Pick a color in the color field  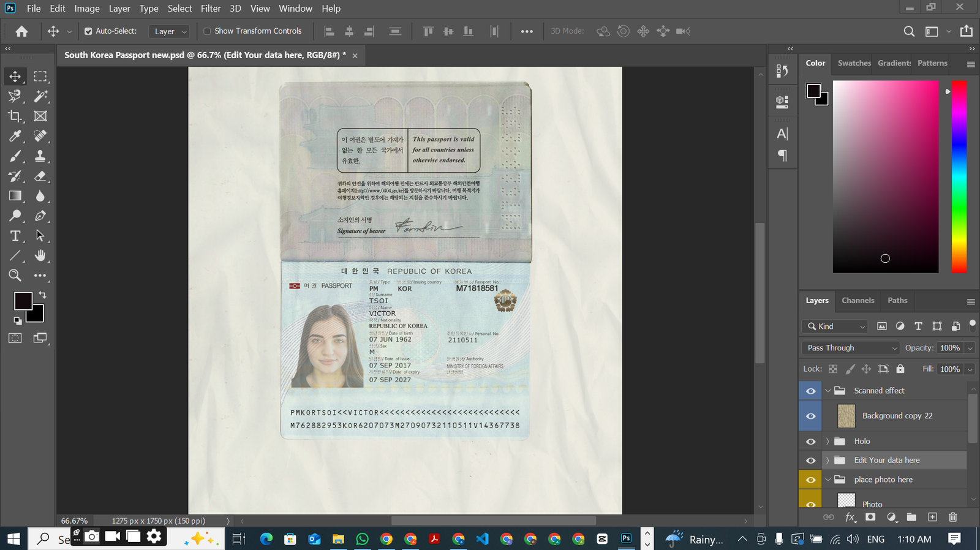885,176
